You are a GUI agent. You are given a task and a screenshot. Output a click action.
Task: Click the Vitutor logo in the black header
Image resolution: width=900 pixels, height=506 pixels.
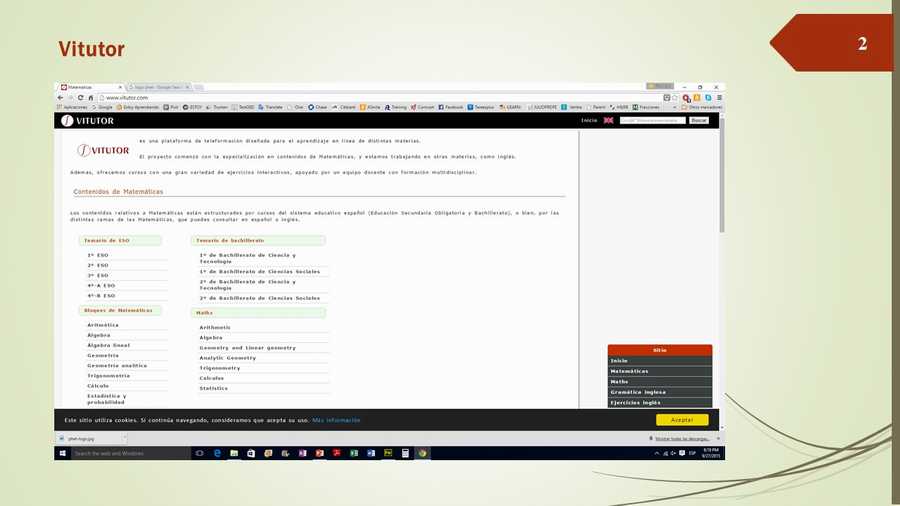[87, 120]
